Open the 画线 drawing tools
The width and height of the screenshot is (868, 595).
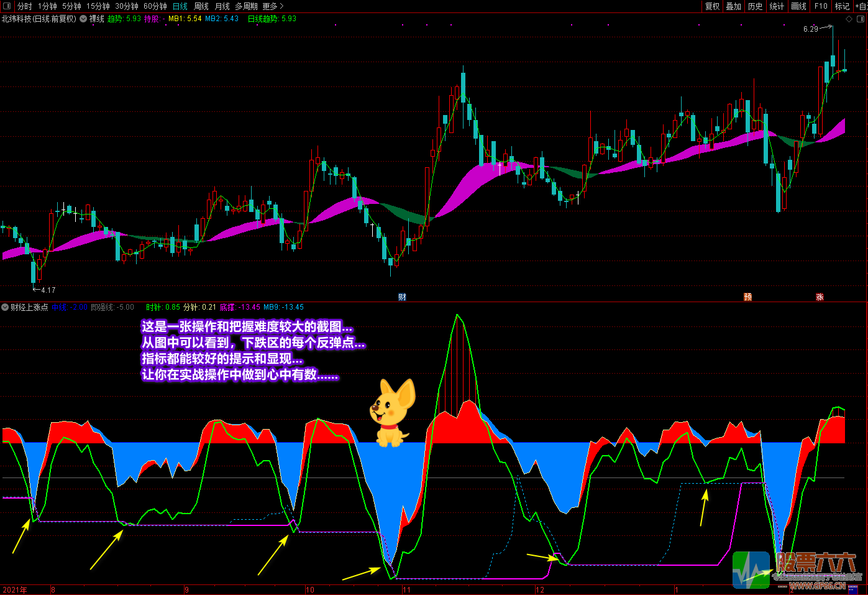point(798,6)
